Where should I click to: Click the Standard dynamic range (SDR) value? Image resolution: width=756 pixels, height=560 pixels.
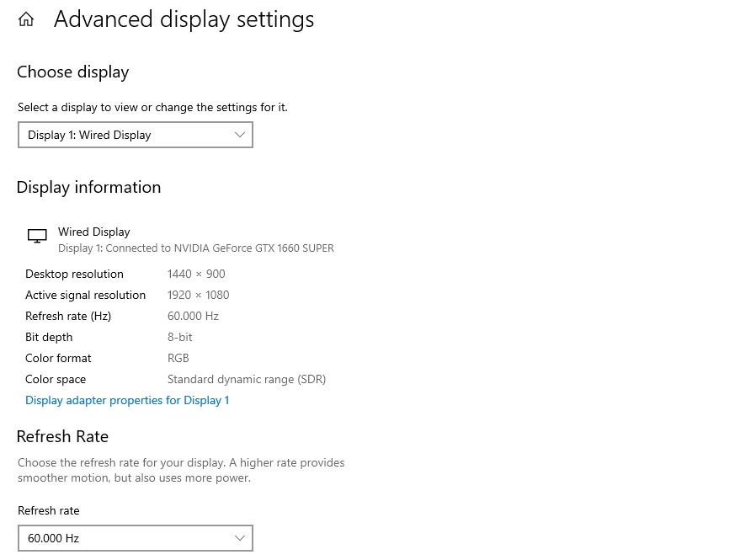247,380
